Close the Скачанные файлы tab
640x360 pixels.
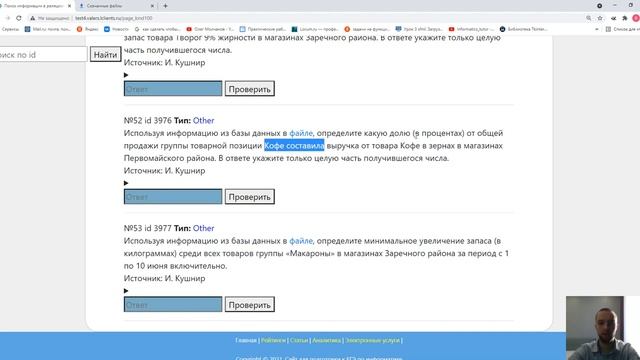(x=152, y=6)
